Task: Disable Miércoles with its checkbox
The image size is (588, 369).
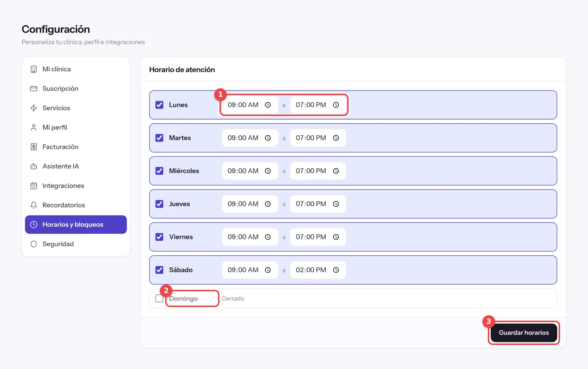Action: click(159, 171)
